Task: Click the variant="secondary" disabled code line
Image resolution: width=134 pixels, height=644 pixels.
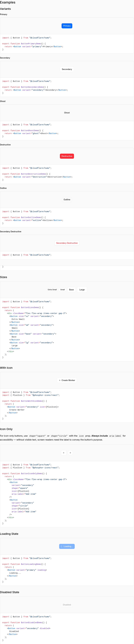Action: (x=29, y=628)
